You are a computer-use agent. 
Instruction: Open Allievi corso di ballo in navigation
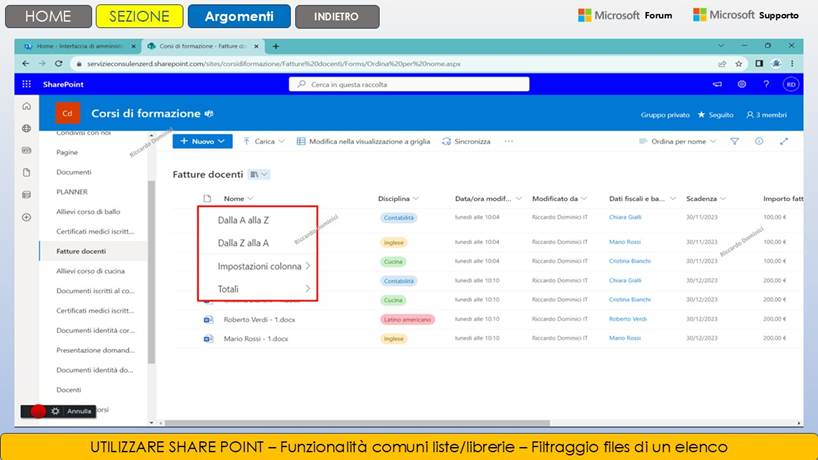pyautogui.click(x=88, y=212)
